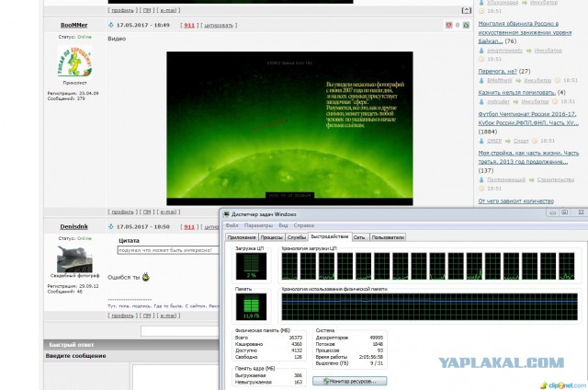Image resolution: width=588 pixels, height=390 pixels.
Task: Open the Вид menu in Task Manager
Action: pyautogui.click(x=282, y=225)
